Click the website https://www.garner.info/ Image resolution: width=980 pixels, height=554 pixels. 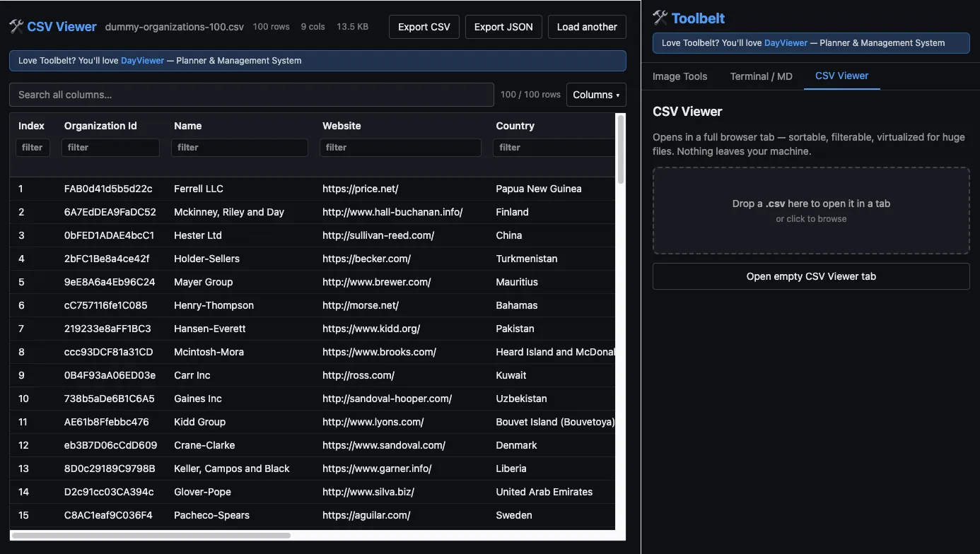tap(377, 468)
